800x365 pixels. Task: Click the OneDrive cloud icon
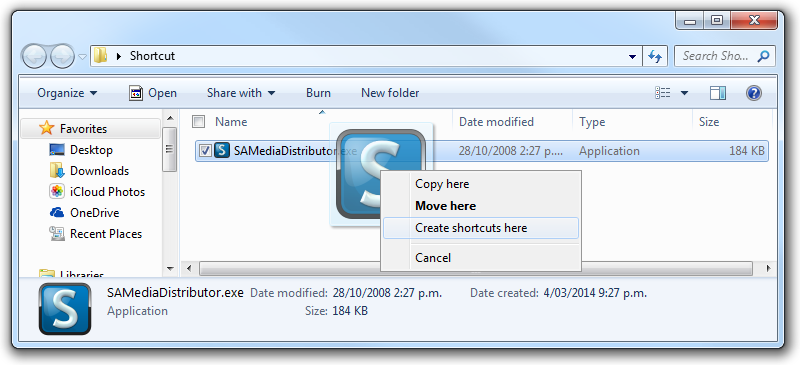pyautogui.click(x=57, y=212)
